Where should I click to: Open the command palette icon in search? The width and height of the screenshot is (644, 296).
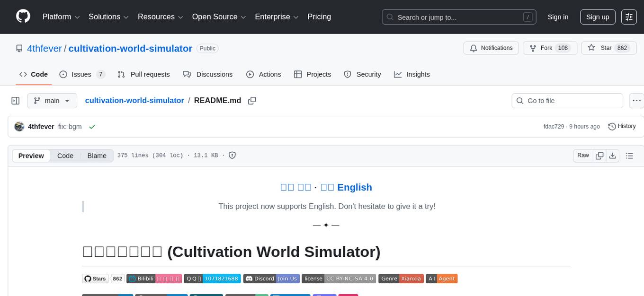click(528, 17)
